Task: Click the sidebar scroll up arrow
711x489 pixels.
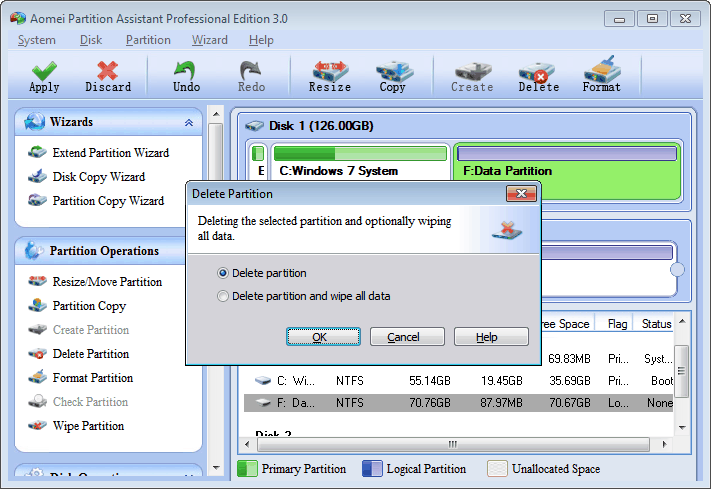Action: pos(216,114)
